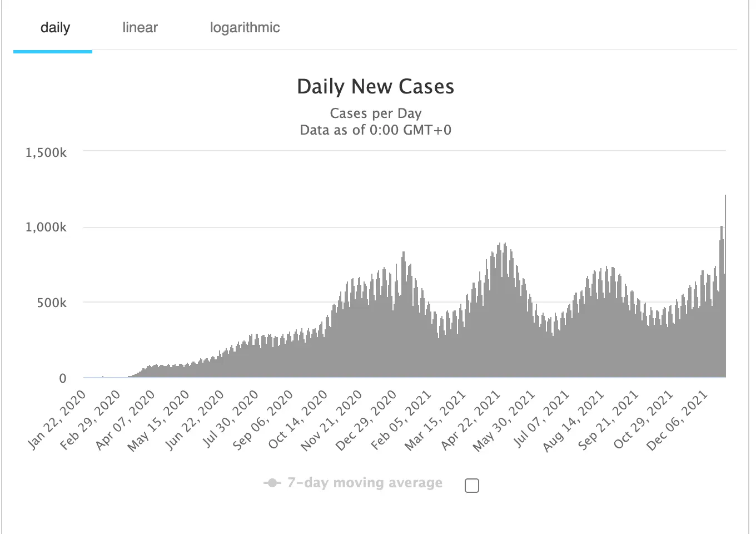The width and height of the screenshot is (756, 534).
Task: Click the Jan 22, 2020 axis label
Action: click(57, 419)
